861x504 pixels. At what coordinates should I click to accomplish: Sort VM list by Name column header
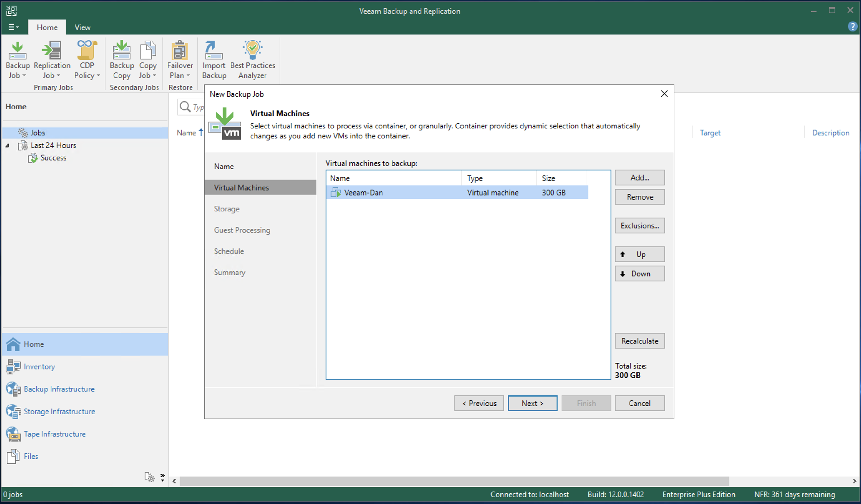coord(394,178)
